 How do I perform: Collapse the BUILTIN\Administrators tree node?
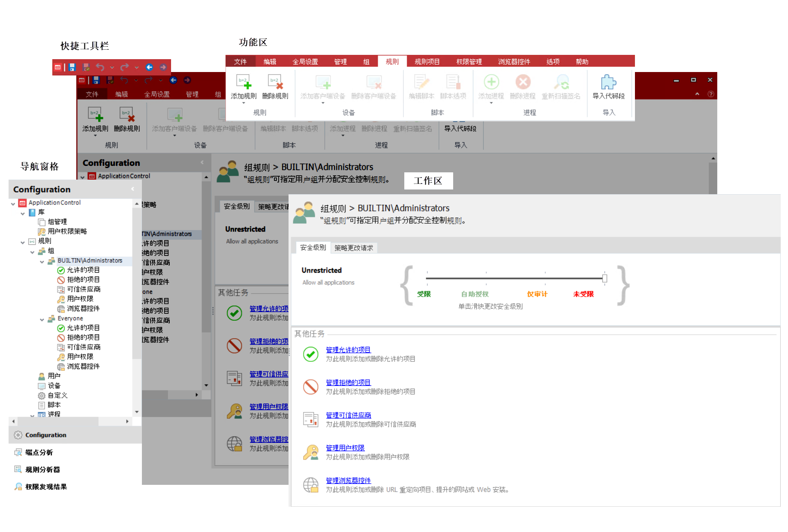coord(42,261)
